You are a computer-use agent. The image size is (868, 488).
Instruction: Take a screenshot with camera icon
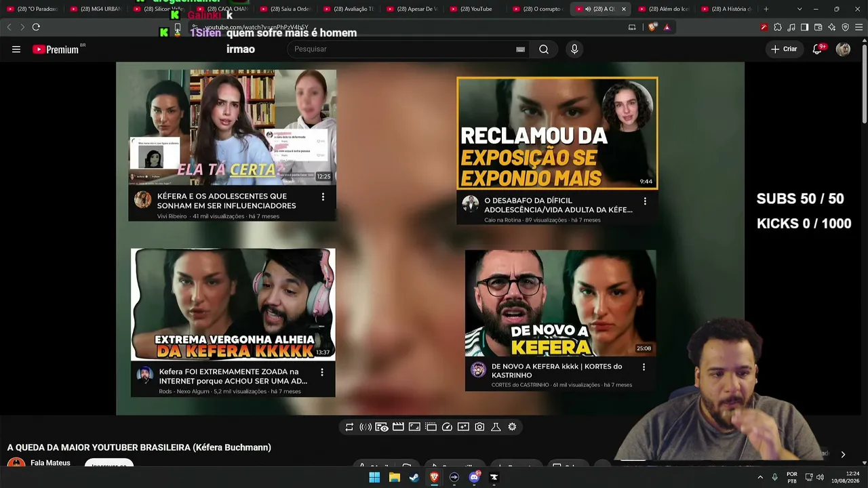[479, 427]
